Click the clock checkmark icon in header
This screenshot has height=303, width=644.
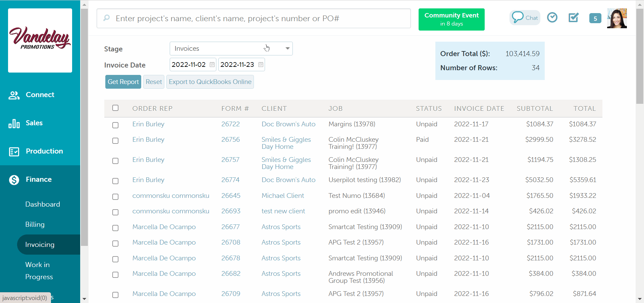tap(552, 17)
